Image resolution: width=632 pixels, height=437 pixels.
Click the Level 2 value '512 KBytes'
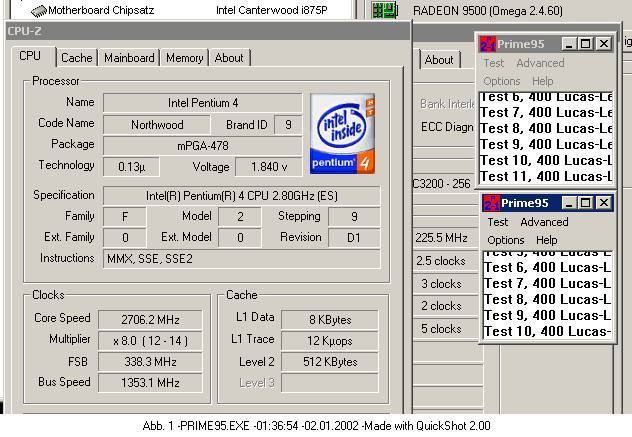tap(330, 362)
